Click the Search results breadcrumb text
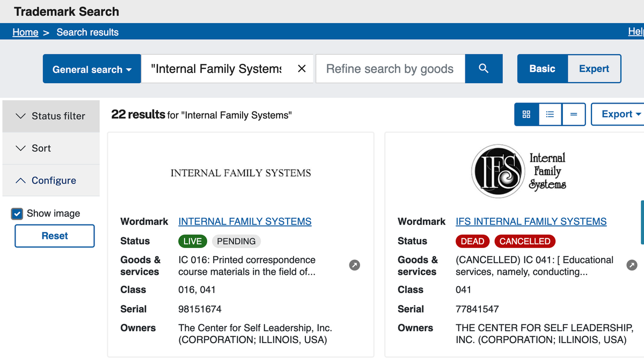644x364 pixels. click(x=87, y=32)
